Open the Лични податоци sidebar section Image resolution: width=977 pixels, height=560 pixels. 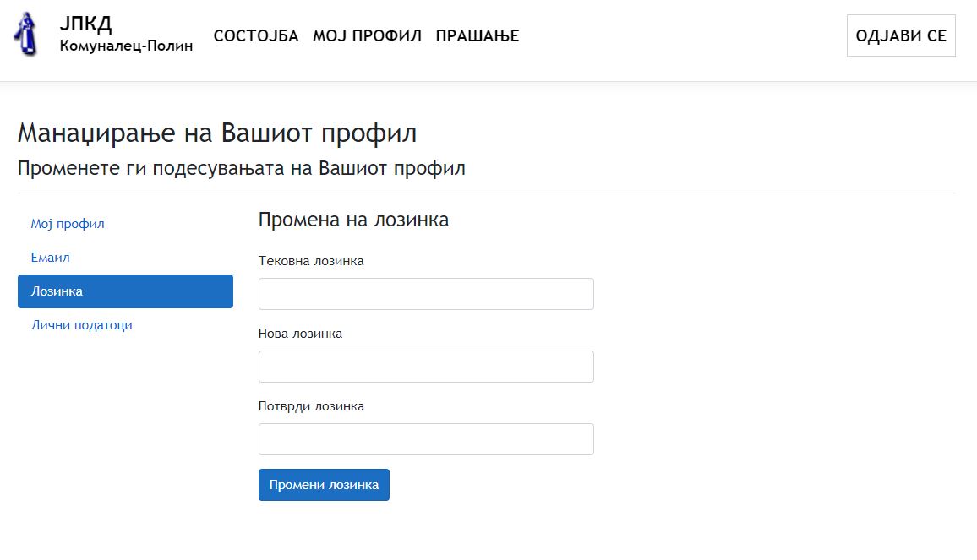coord(82,325)
